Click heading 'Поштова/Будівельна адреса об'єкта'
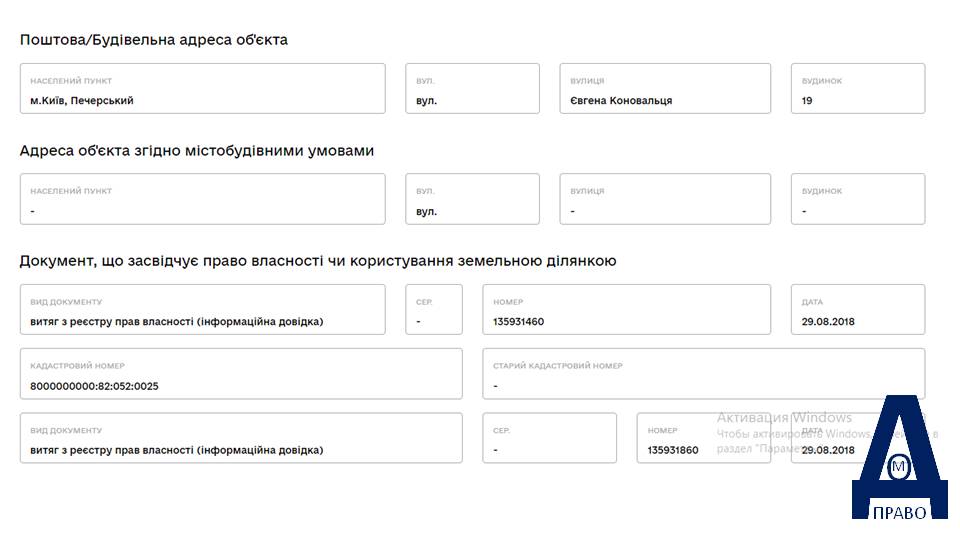The height and width of the screenshot is (540, 960). (154, 40)
